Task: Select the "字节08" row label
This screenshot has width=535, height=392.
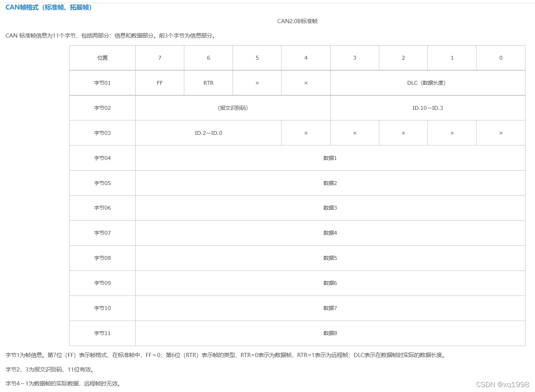Action: 103,258
